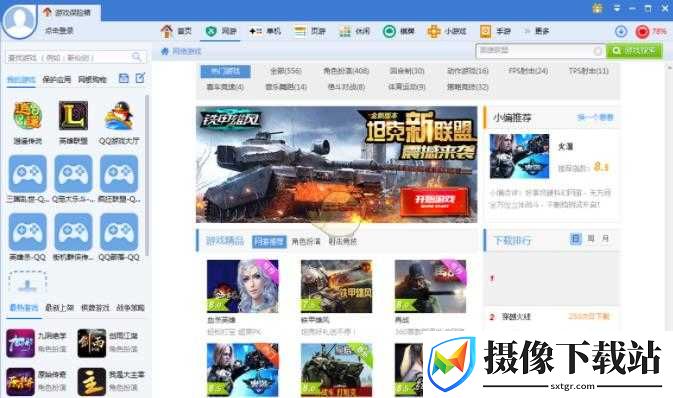Filter by 角色扮演(408) category
Screen dimensions: 673x398
[346, 70]
